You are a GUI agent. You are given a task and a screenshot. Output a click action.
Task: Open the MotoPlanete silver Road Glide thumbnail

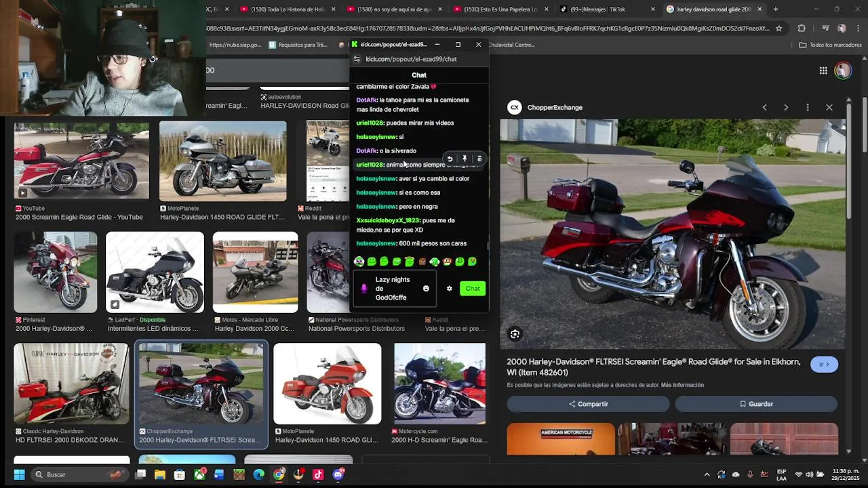point(222,161)
